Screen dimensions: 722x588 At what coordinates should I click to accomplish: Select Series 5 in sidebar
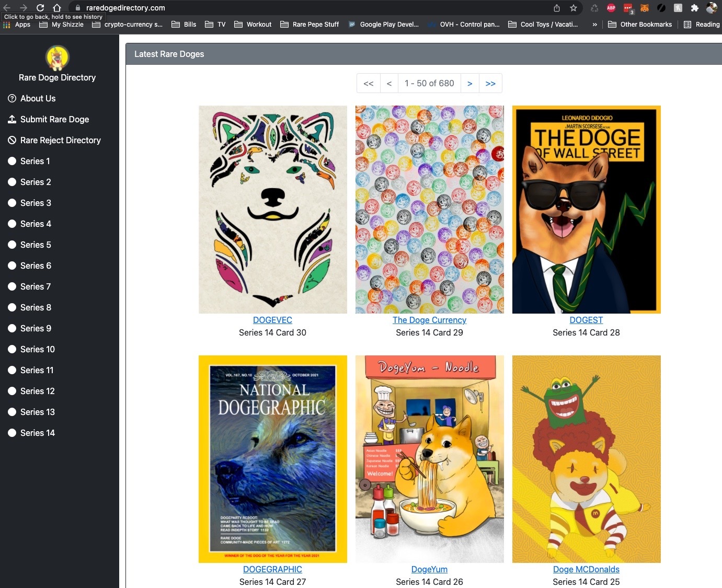coord(36,245)
